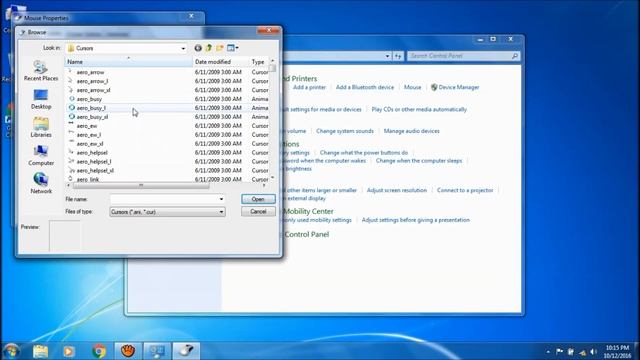Sort files by Name column header
Image resolution: width=640 pixels, height=360 pixels.
coord(129,62)
